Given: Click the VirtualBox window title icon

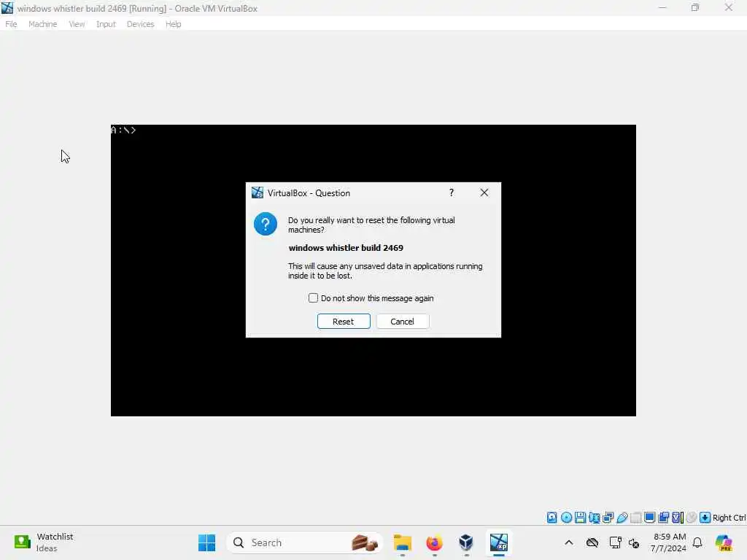Looking at the screenshot, I should click(7, 8).
